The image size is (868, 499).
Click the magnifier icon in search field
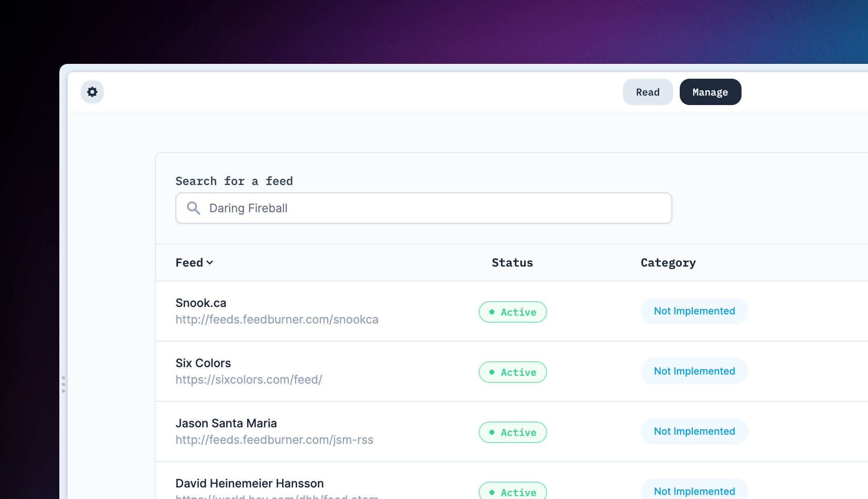[x=193, y=208]
